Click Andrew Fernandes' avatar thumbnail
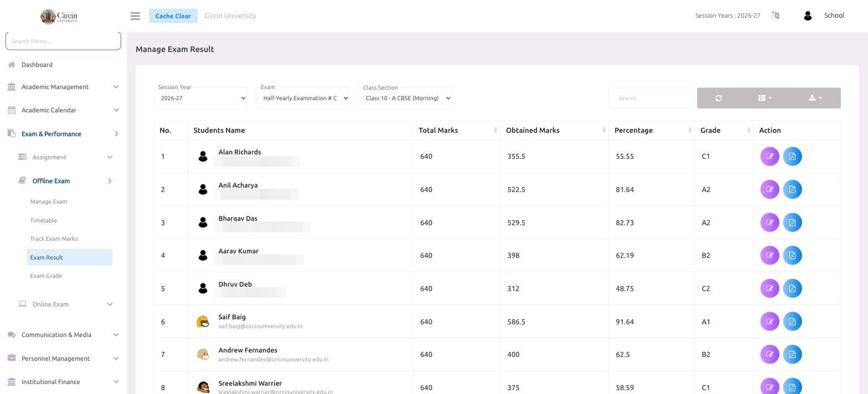868x394 pixels. point(203,354)
